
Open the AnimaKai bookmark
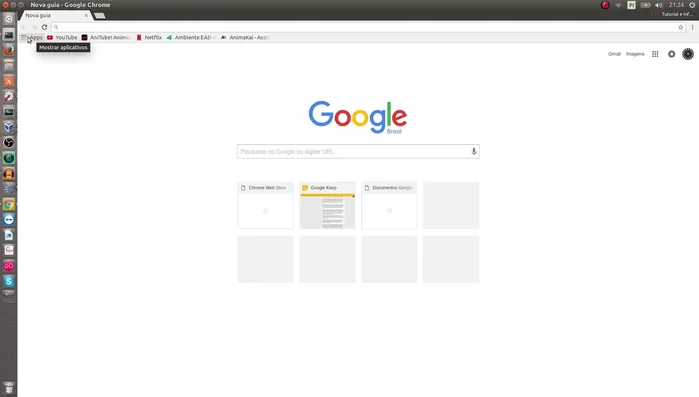coord(245,37)
